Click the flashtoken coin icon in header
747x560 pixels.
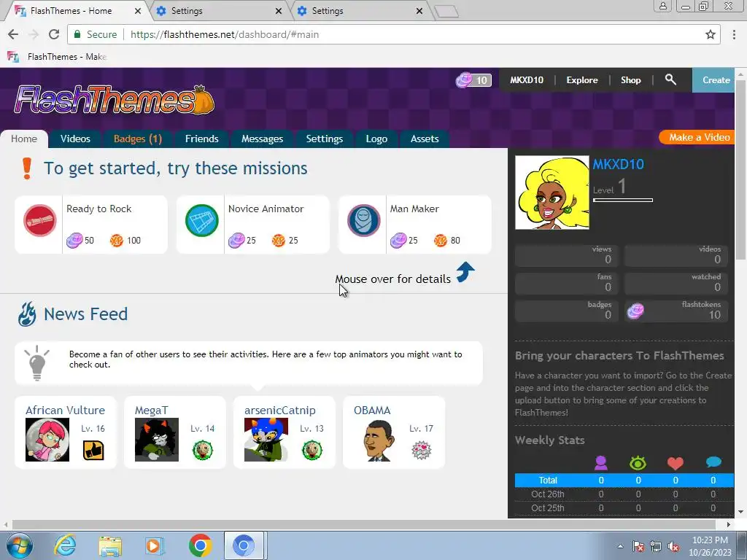(x=464, y=79)
